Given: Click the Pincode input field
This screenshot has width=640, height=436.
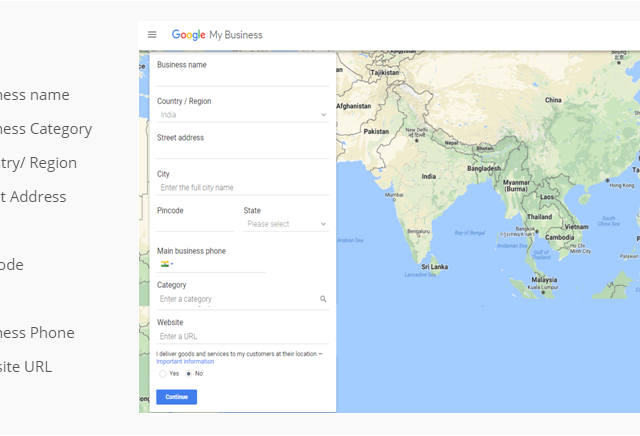Looking at the screenshot, I should 195,225.
